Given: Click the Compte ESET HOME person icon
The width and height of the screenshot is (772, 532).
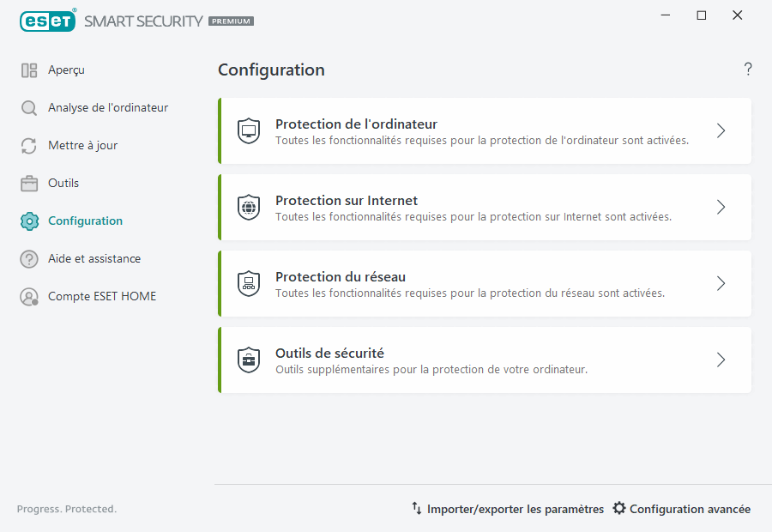Looking at the screenshot, I should point(28,296).
